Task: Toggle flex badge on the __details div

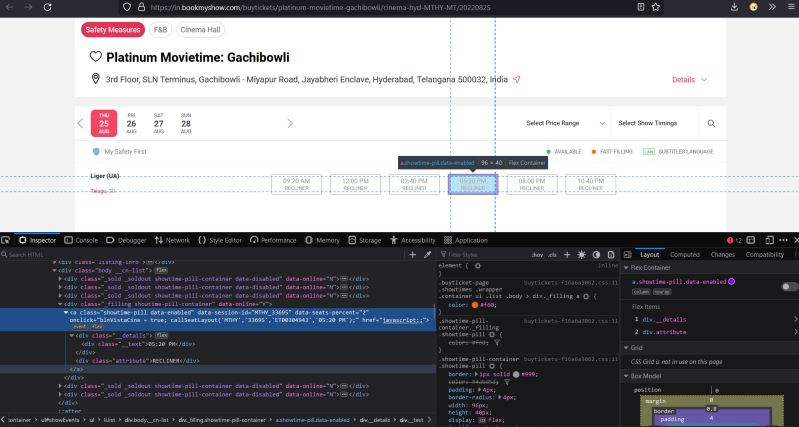Action: click(162, 336)
